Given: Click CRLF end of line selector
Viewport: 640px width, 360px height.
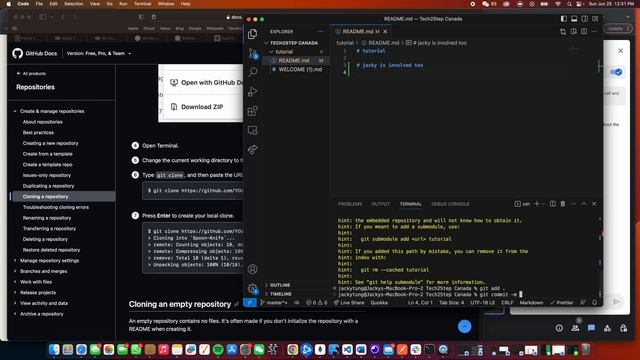Looking at the screenshot, I should tap(507, 302).
